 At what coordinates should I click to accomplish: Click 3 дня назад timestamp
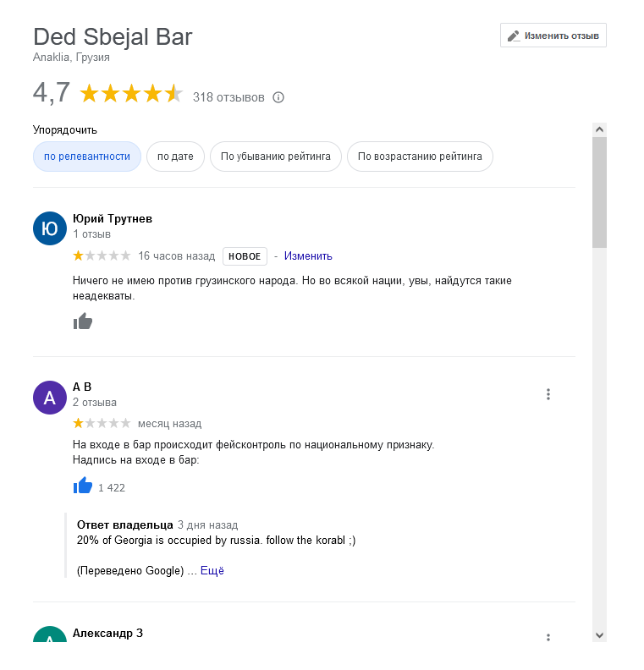click(x=207, y=524)
